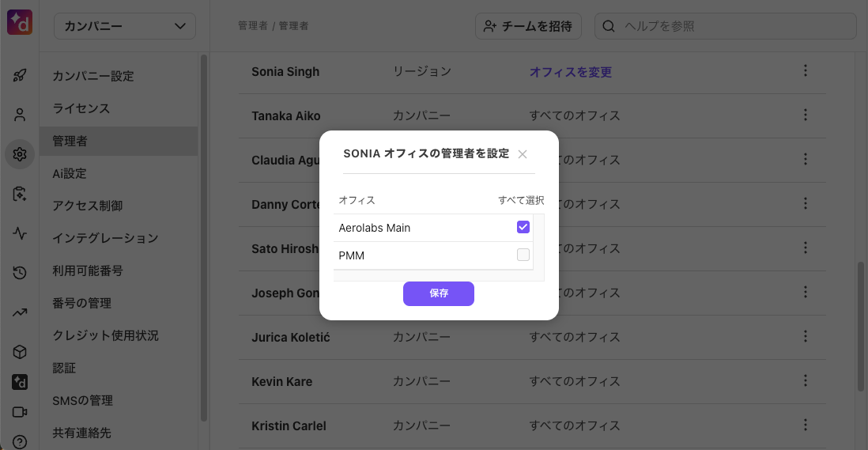Uncheck the Aerolabs Main office checkbox
Image resolution: width=868 pixels, height=450 pixels.
point(523,227)
